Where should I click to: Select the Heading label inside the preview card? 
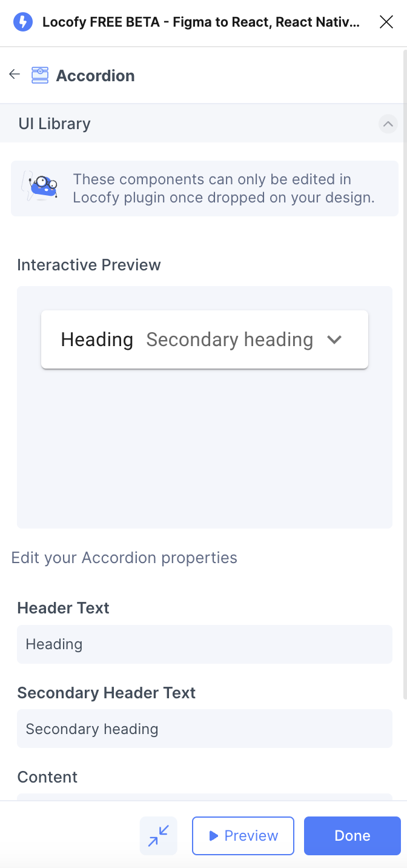tap(97, 340)
